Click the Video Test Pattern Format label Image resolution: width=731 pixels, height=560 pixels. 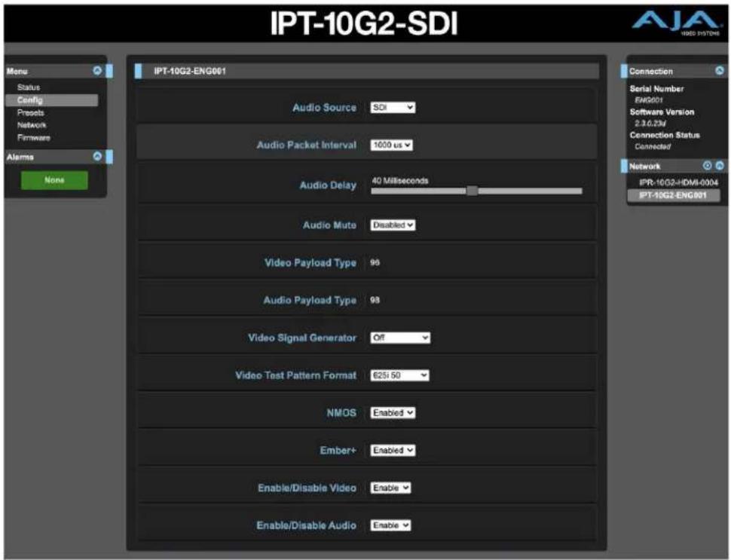click(x=295, y=375)
